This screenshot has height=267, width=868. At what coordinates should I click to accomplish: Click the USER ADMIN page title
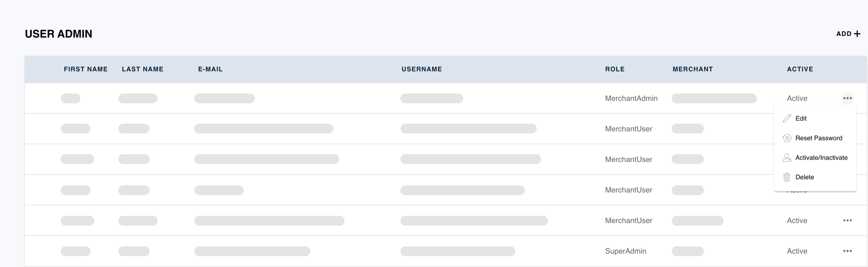coord(58,34)
